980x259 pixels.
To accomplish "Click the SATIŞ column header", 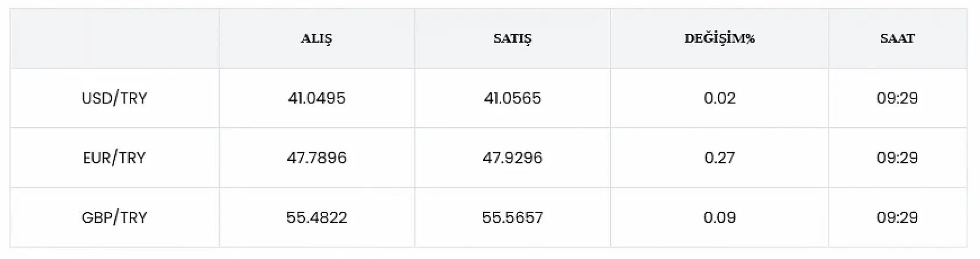I will 512,38.
